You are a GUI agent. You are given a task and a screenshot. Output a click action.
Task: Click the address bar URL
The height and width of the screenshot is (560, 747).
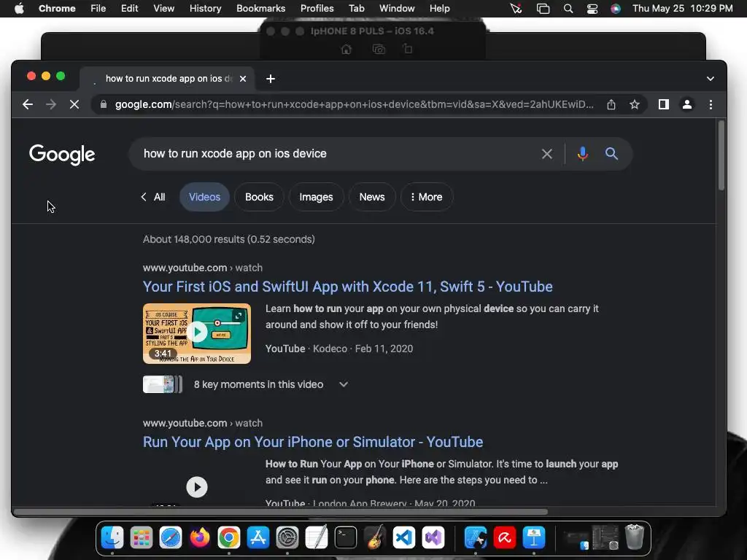click(x=355, y=104)
